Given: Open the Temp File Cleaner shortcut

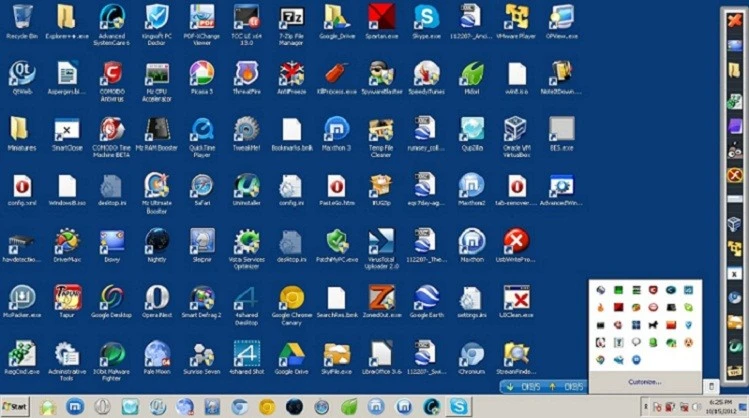Looking at the screenshot, I should coord(381,137).
